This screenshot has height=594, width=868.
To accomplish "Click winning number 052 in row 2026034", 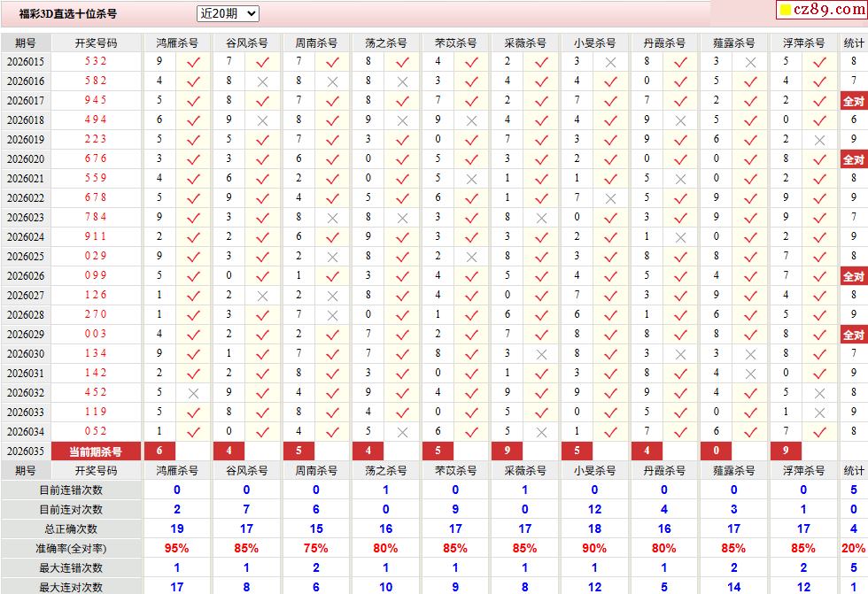I will pos(96,431).
